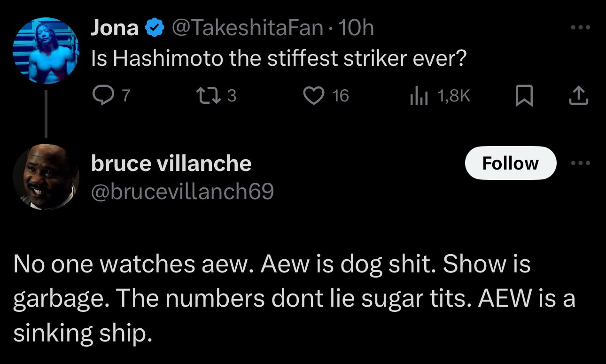Click the 10h timestamp of the tweet
606x364 pixels.
(356, 29)
